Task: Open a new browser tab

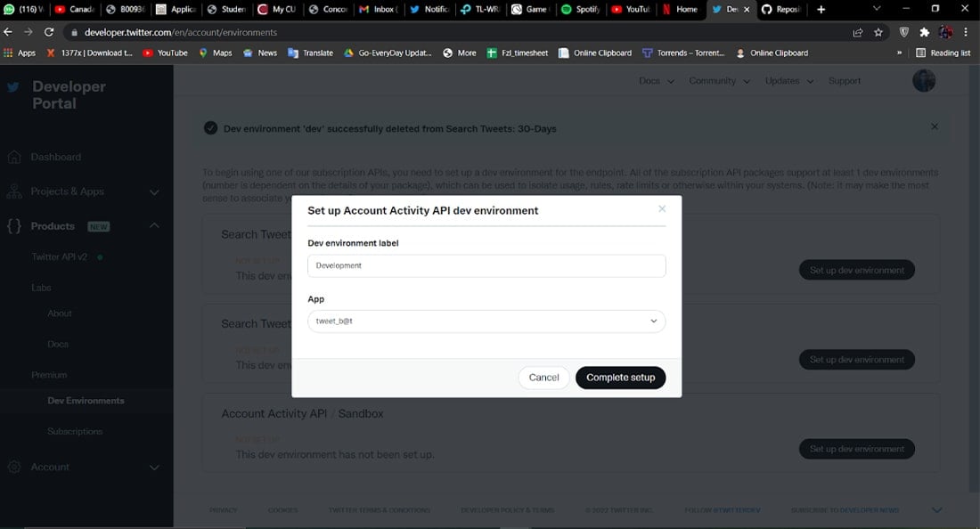Action: click(x=821, y=10)
